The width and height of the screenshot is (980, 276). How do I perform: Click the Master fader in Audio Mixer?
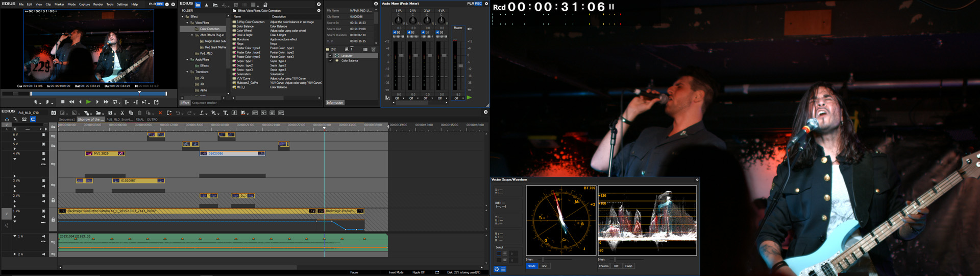point(461,65)
